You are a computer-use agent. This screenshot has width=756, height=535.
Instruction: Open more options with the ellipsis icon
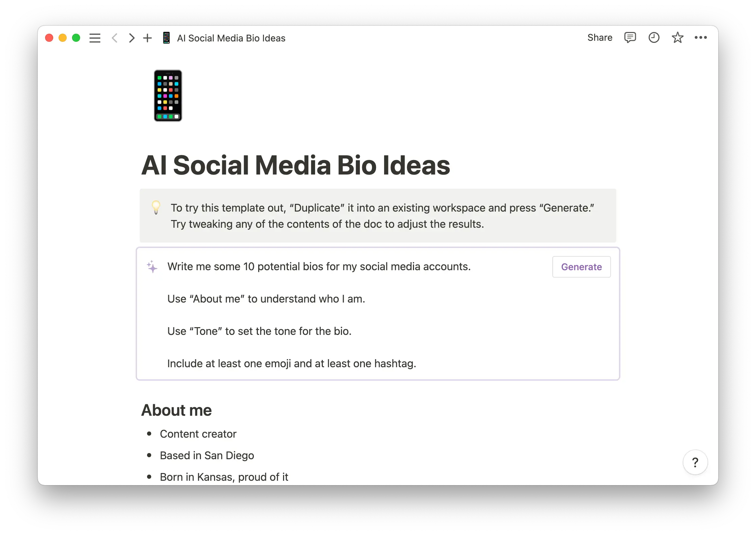tap(701, 37)
